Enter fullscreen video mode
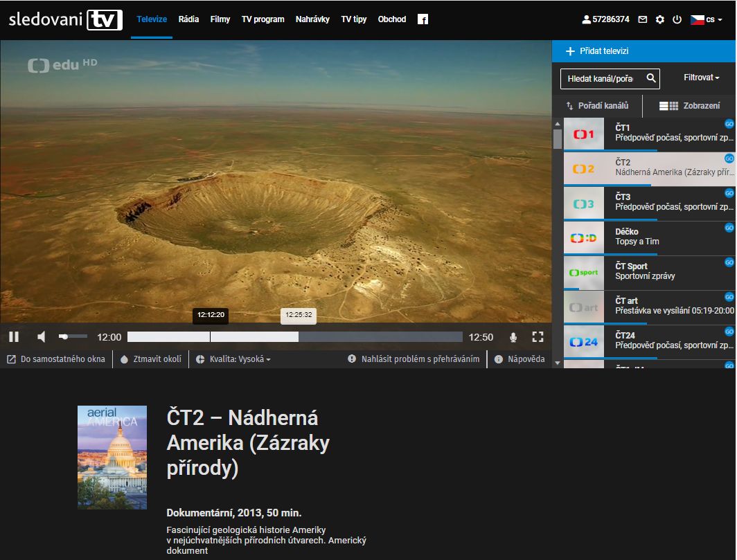 coord(538,337)
